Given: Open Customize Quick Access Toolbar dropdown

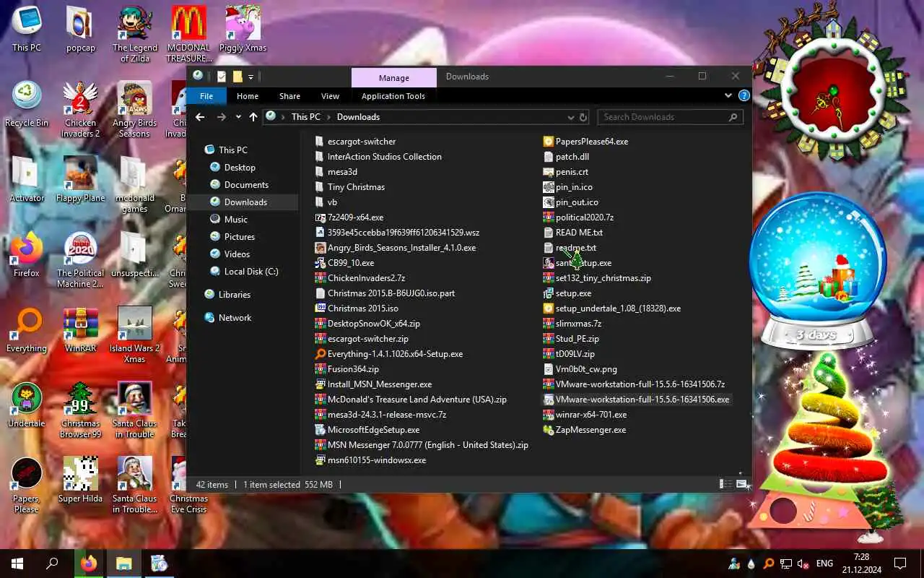Looking at the screenshot, I should pyautogui.click(x=250, y=77).
